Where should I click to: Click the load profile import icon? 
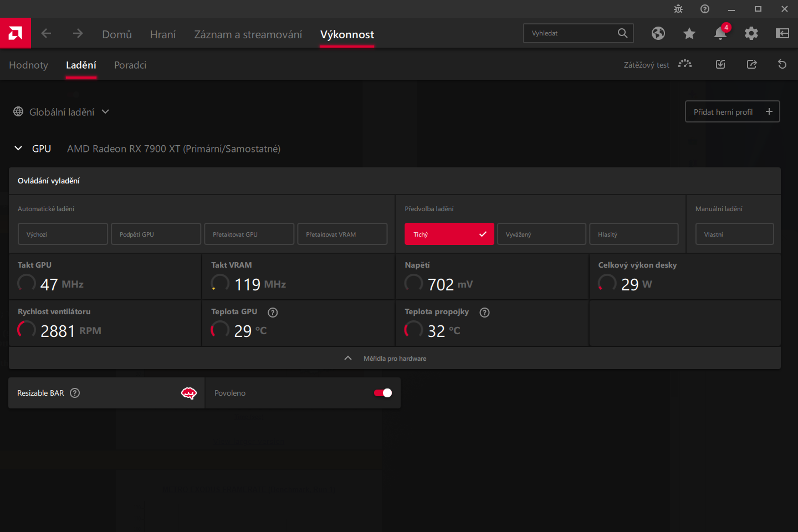point(720,64)
